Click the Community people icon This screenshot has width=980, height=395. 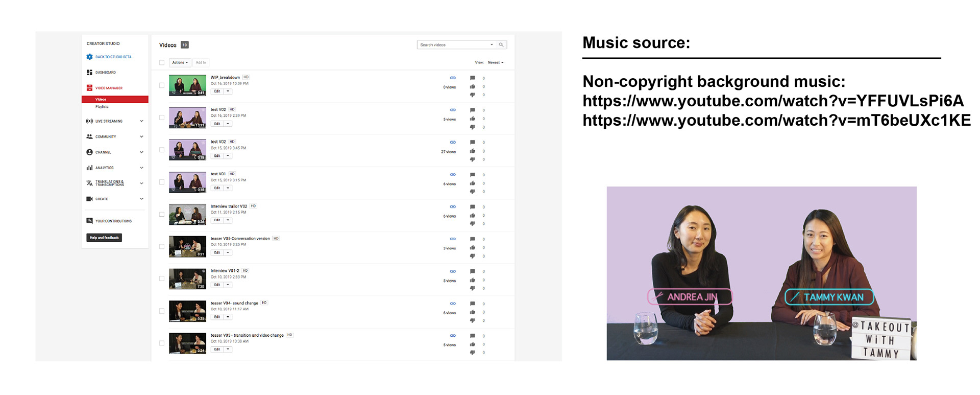tap(89, 136)
